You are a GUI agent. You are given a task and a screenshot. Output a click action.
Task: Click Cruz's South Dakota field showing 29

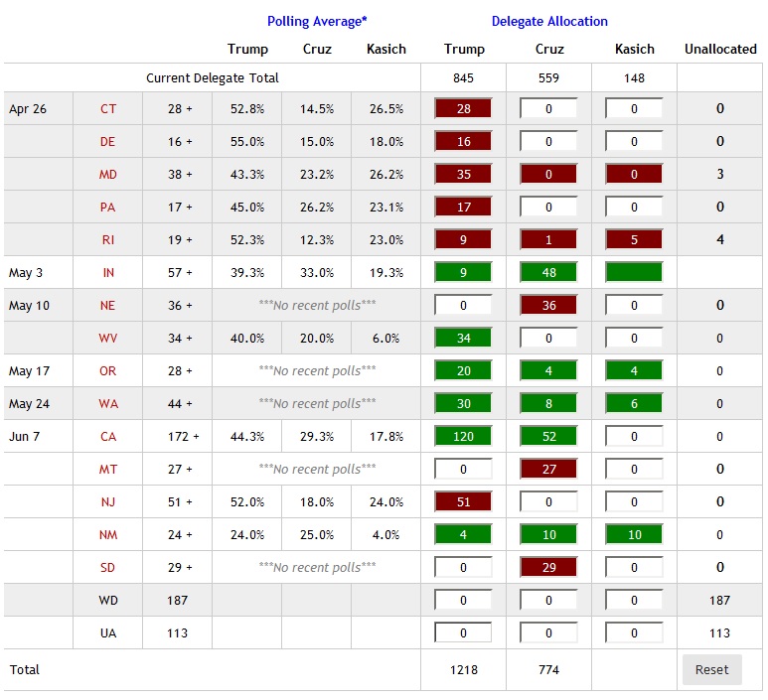pos(548,567)
